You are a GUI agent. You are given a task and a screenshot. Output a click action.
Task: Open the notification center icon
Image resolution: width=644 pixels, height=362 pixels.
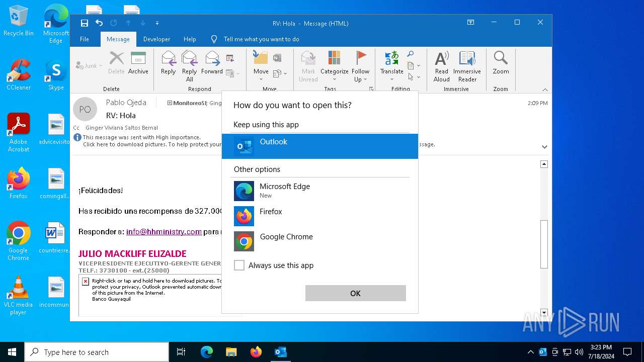click(x=627, y=352)
